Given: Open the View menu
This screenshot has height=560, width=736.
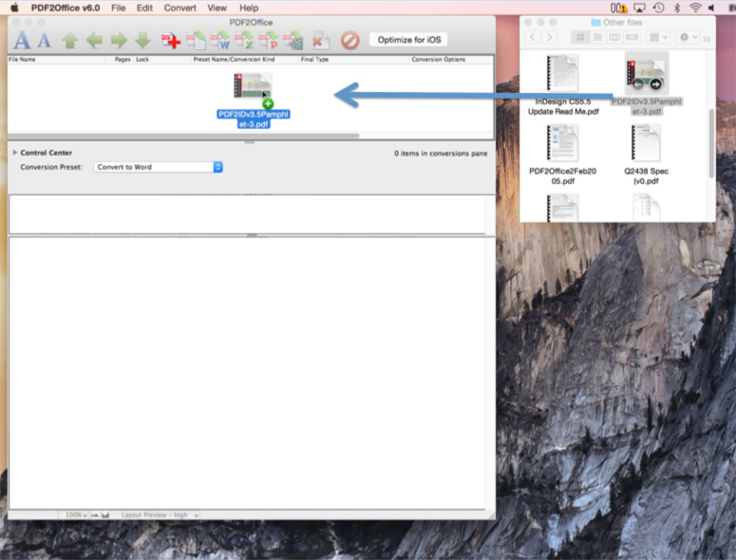Looking at the screenshot, I should 217,8.
